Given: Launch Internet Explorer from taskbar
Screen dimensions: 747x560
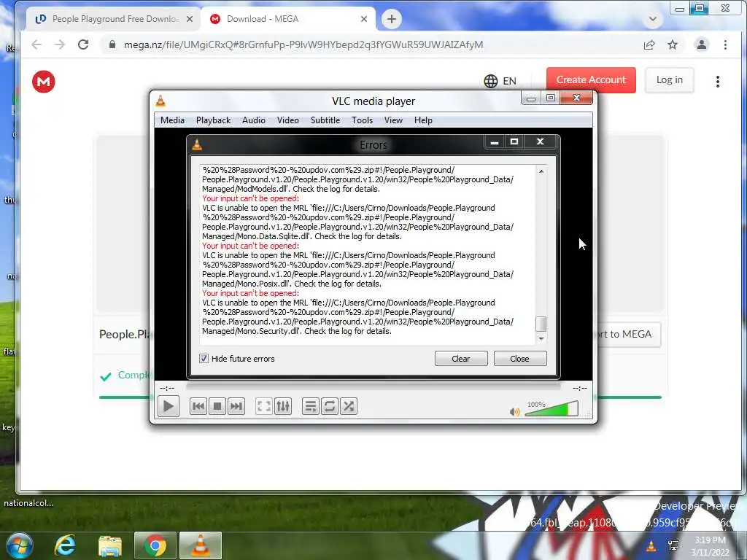Looking at the screenshot, I should click(65, 545).
